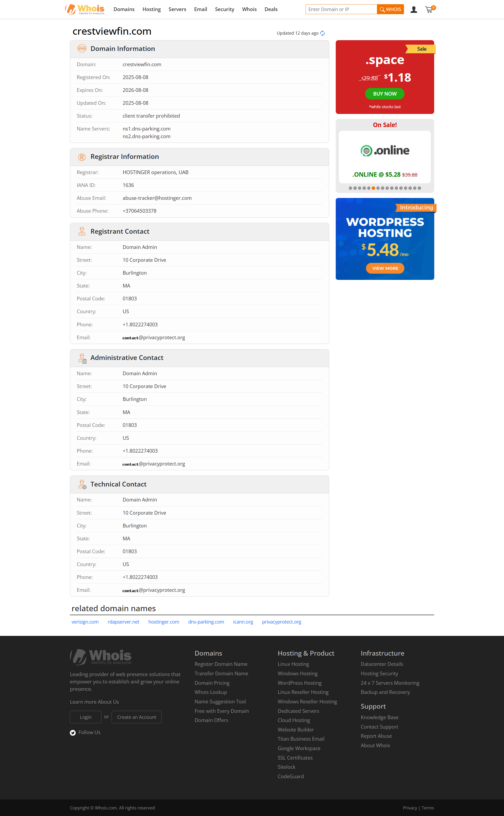This screenshot has height=816, width=504.
Task: Open Titan Business Email link
Action: (301, 739)
